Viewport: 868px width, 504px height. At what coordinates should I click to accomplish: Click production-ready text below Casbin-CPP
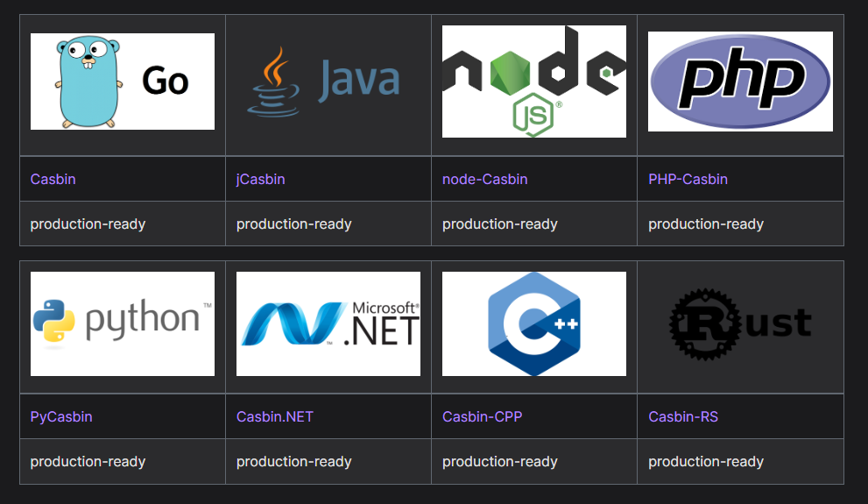pyautogui.click(x=500, y=461)
